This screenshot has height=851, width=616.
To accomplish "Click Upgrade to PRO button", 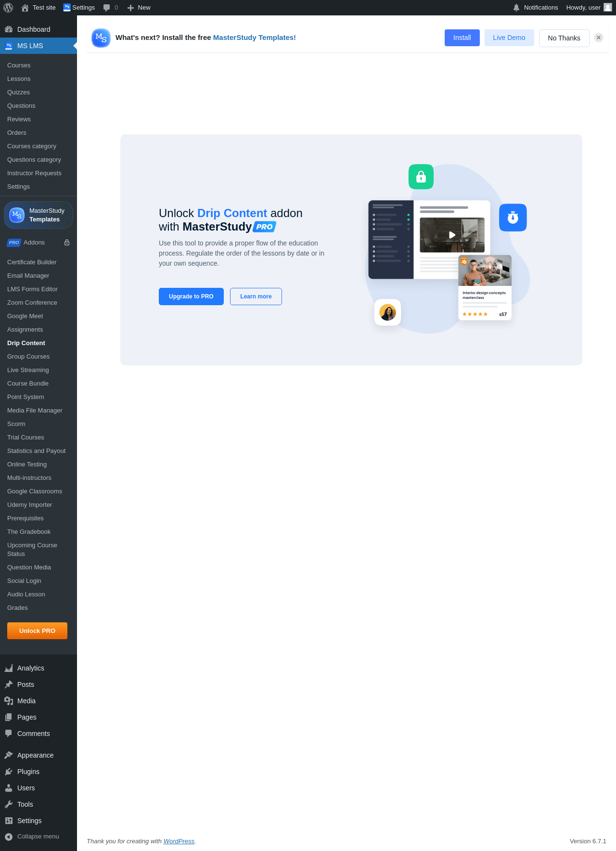I will point(191,297).
